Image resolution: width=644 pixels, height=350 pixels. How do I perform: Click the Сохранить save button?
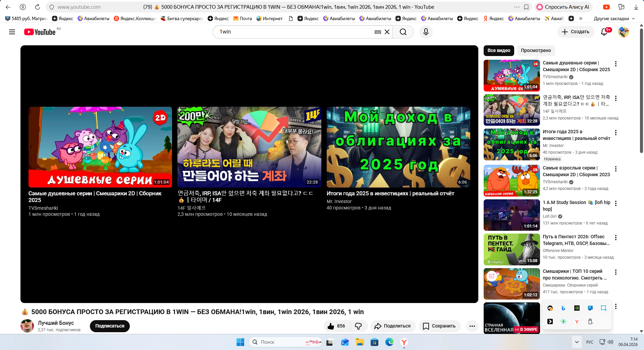[x=439, y=326]
